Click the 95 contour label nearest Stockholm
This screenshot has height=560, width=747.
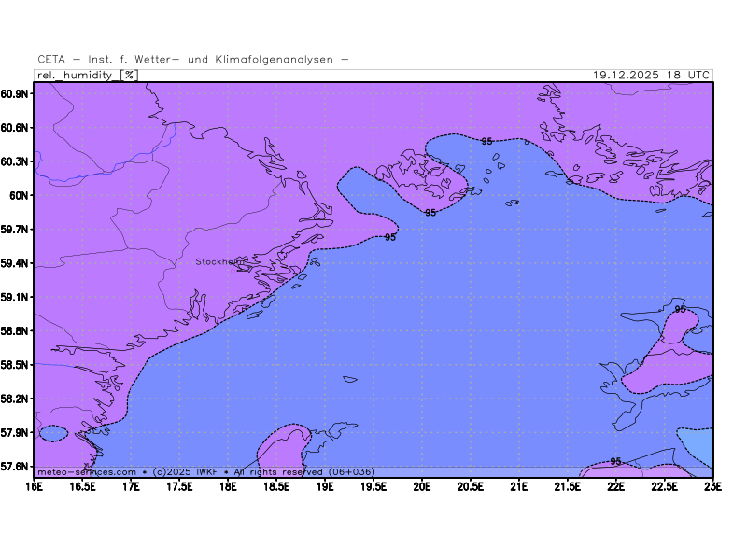pos(390,238)
